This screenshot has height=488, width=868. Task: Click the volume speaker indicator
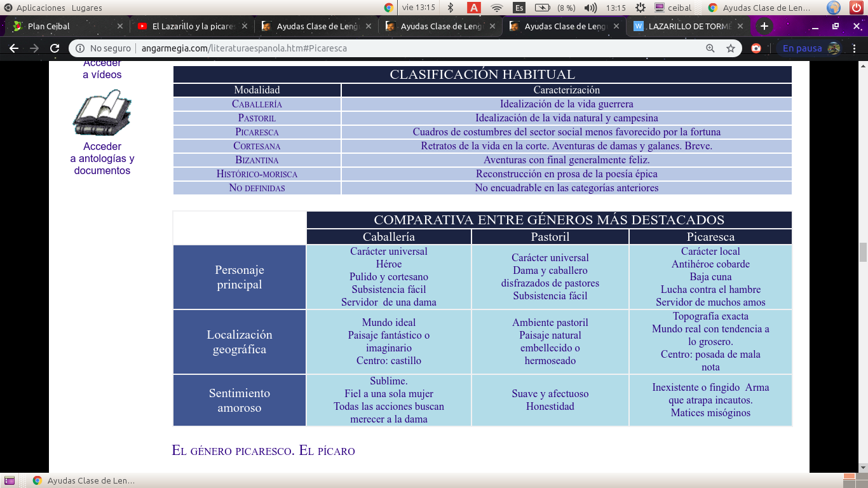[590, 8]
